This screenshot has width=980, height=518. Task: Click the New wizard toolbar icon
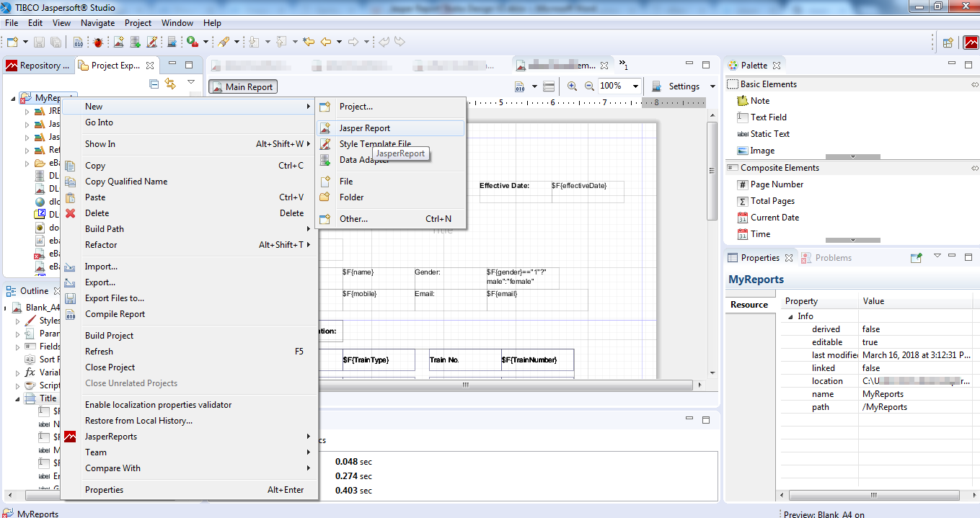(x=12, y=43)
